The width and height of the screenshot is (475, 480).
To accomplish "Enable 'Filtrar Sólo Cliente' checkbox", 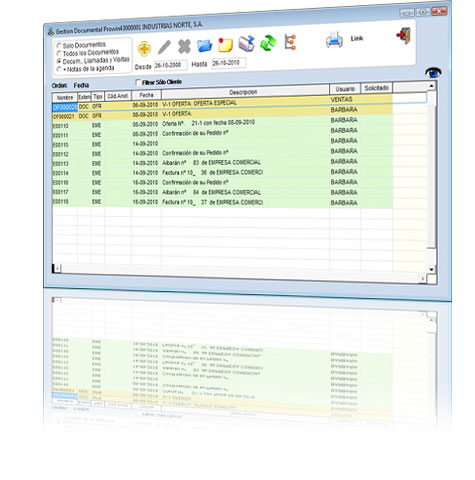I will 138,82.
